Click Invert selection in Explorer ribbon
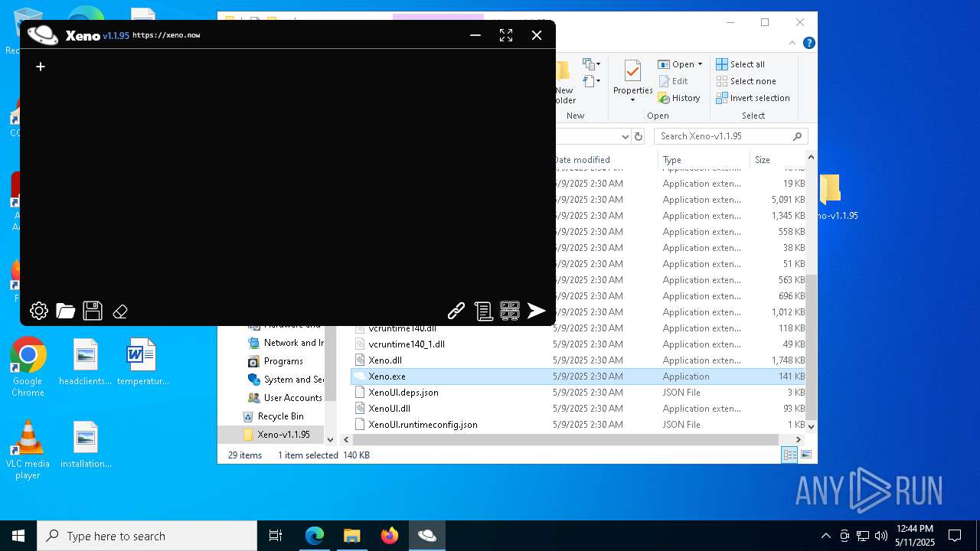 tap(753, 98)
